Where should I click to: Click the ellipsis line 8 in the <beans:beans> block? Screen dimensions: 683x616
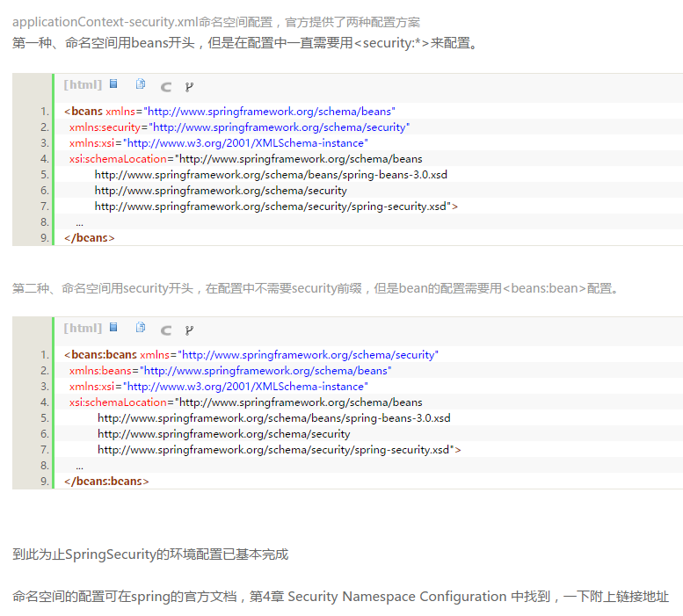coord(79,467)
